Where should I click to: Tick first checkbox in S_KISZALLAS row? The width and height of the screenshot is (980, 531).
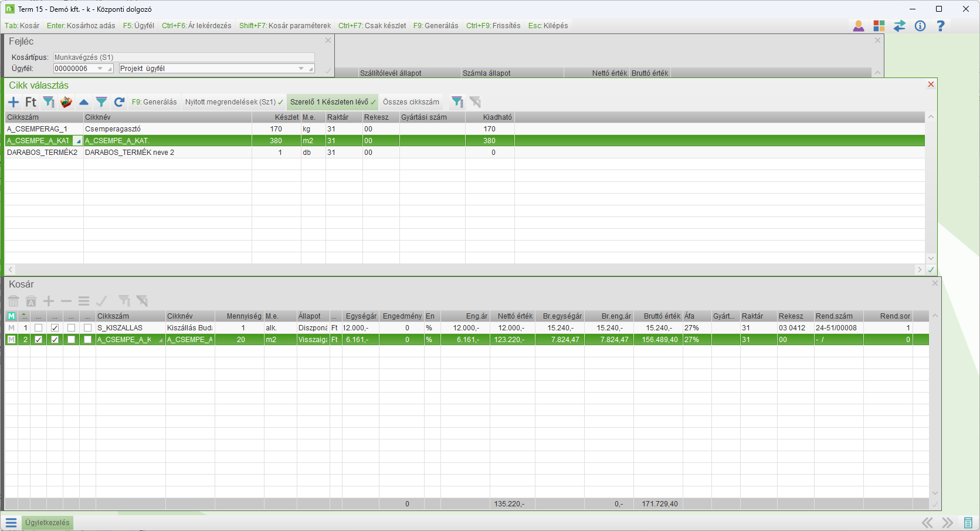click(x=39, y=328)
